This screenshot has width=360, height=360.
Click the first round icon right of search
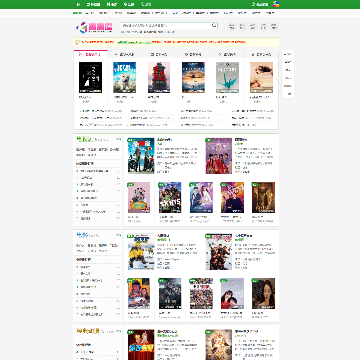point(232,26)
